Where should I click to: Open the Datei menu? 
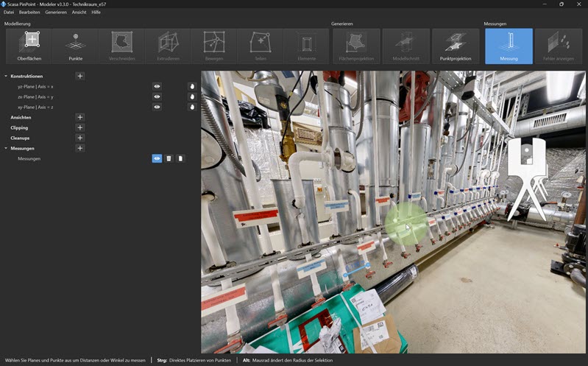pos(9,12)
